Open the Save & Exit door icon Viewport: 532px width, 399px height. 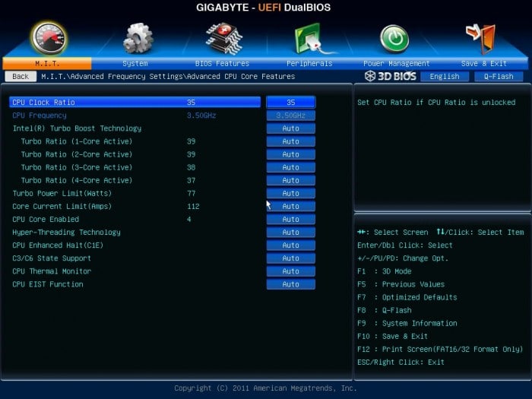coord(481,38)
